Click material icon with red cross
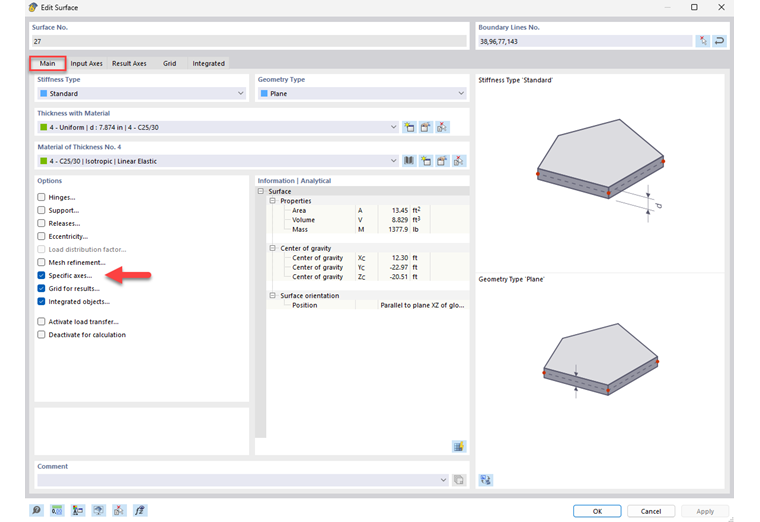760x522 pixels. (x=459, y=161)
